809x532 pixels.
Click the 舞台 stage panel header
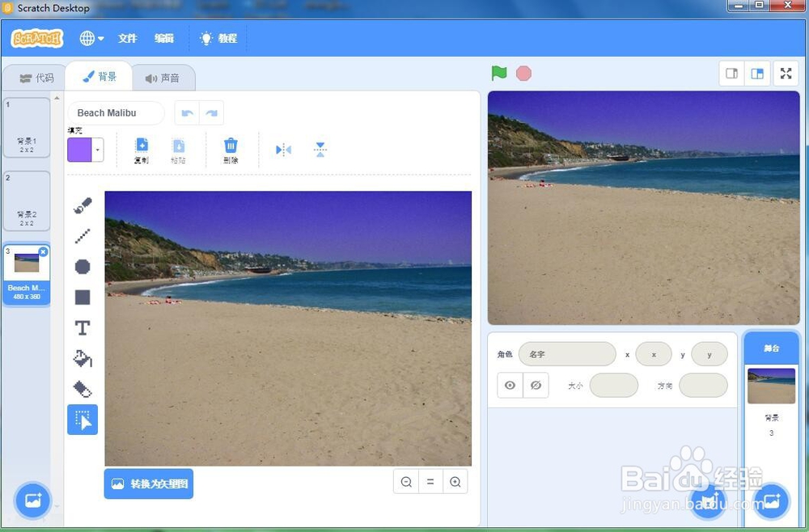coord(771,348)
